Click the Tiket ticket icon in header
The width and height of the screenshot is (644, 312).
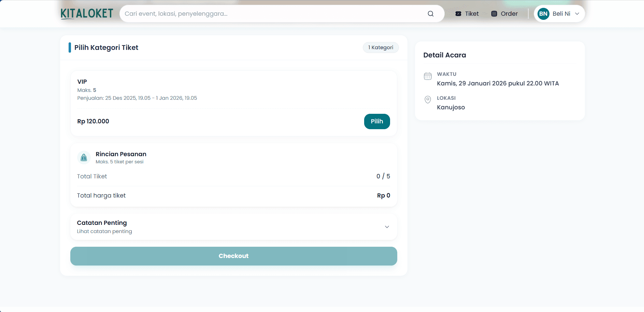458,14
